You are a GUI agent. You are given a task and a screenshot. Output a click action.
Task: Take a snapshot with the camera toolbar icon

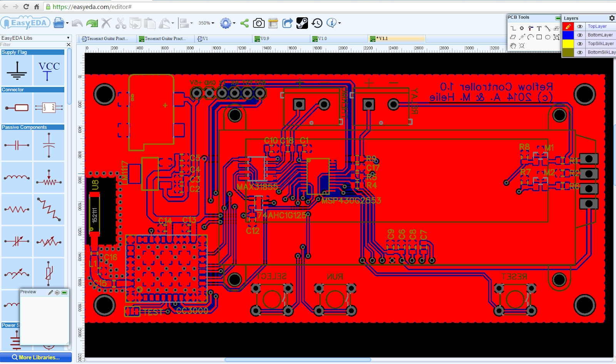click(259, 23)
